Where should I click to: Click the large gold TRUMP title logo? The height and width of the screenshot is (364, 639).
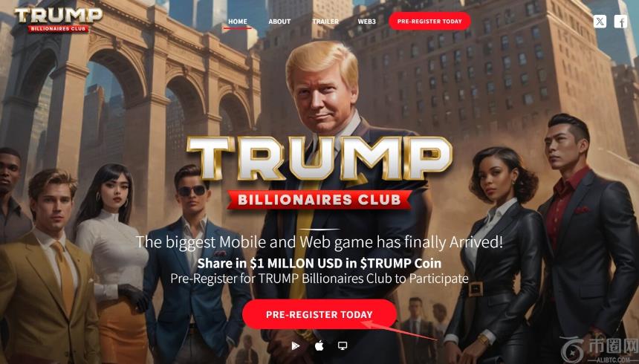(x=319, y=158)
